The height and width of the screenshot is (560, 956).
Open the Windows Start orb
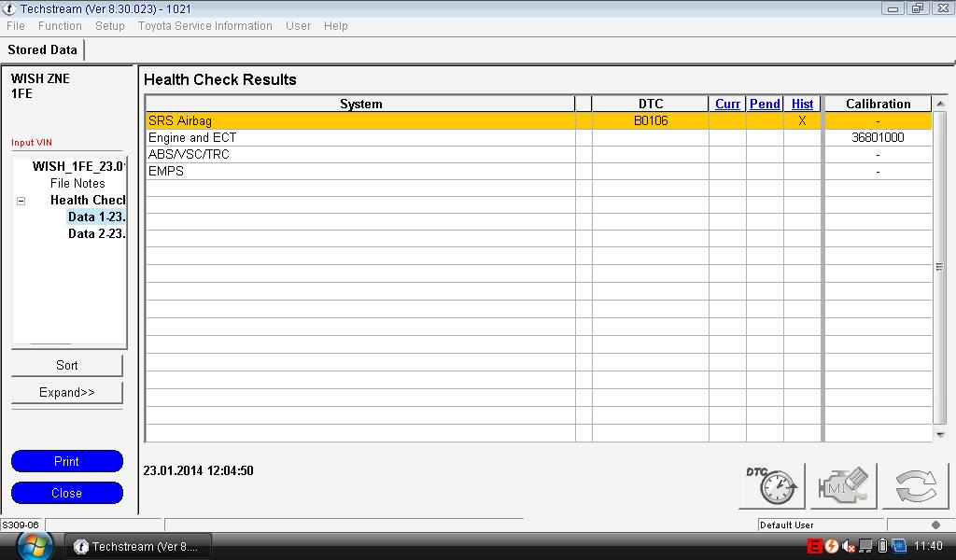[x=35, y=546]
